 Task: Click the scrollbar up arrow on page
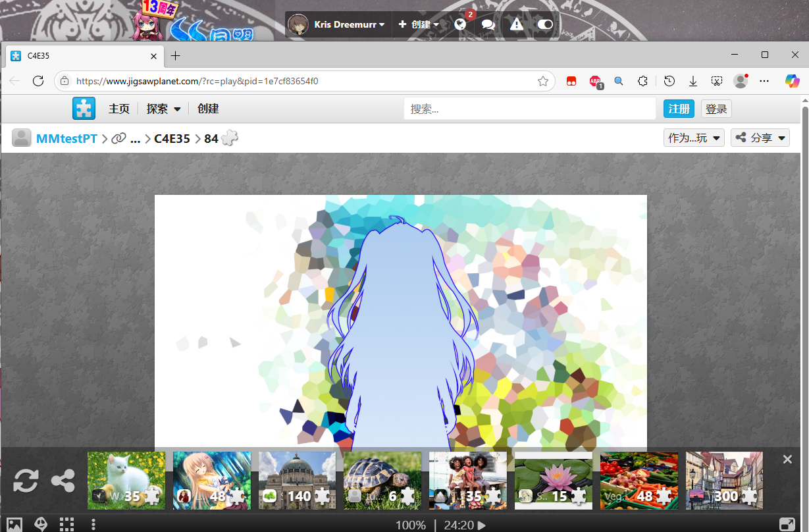coord(804,101)
